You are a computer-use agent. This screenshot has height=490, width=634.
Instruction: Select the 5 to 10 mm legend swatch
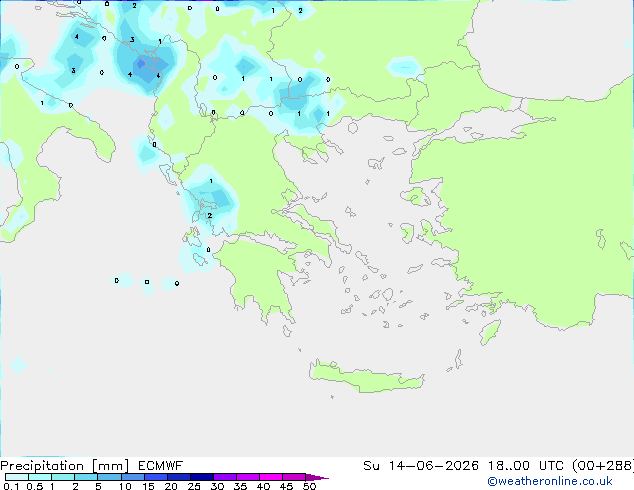109,477
